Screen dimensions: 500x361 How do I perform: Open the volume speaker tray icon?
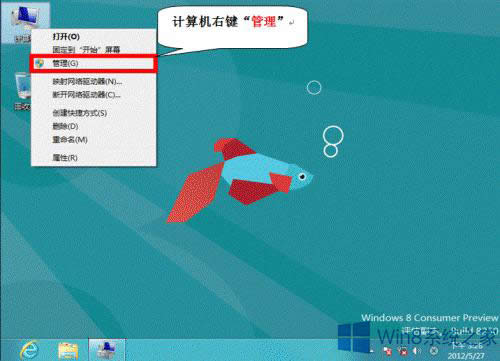(417, 351)
